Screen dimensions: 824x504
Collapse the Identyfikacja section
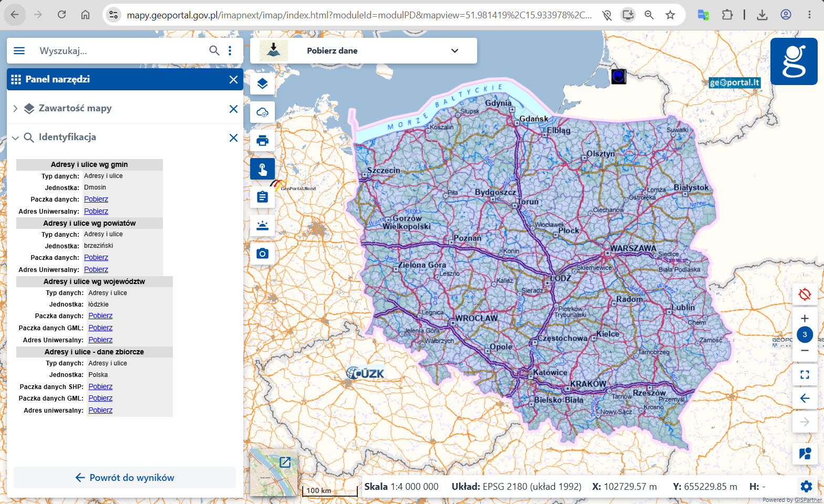(x=15, y=138)
